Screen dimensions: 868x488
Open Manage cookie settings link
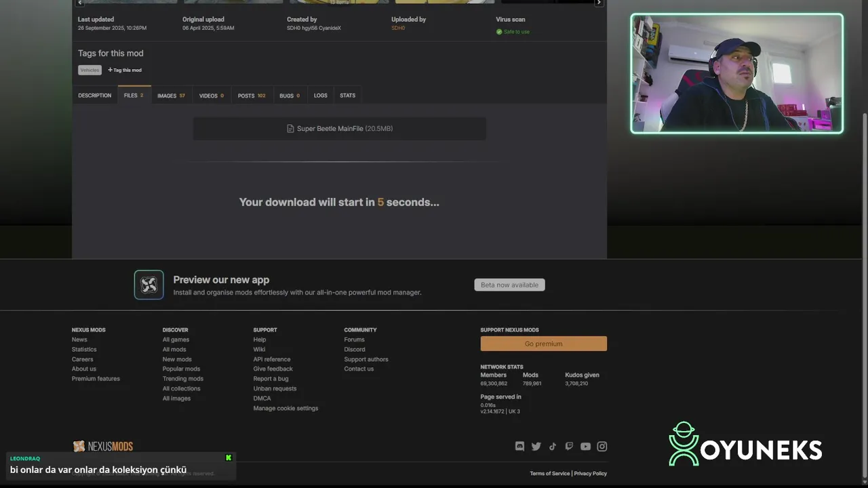pyautogui.click(x=285, y=408)
